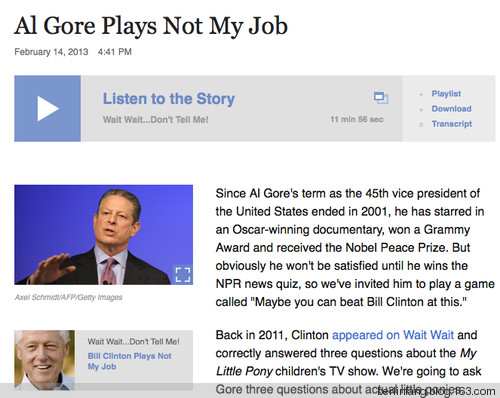
Task: Open Bill Clinton Plays Not My Job link
Action: (x=129, y=361)
